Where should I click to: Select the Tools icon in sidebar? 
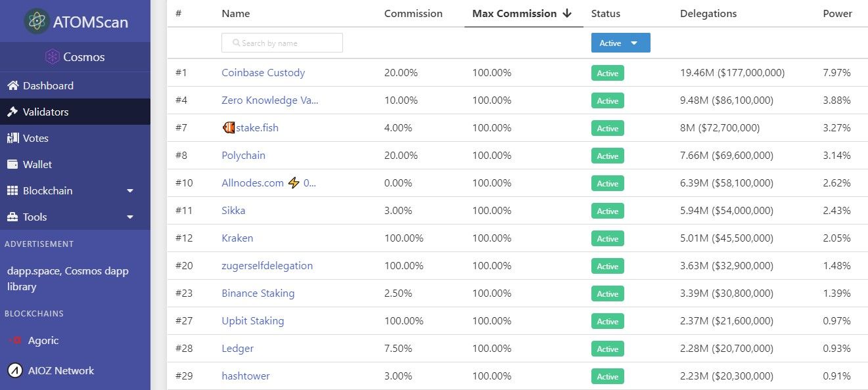(12, 217)
